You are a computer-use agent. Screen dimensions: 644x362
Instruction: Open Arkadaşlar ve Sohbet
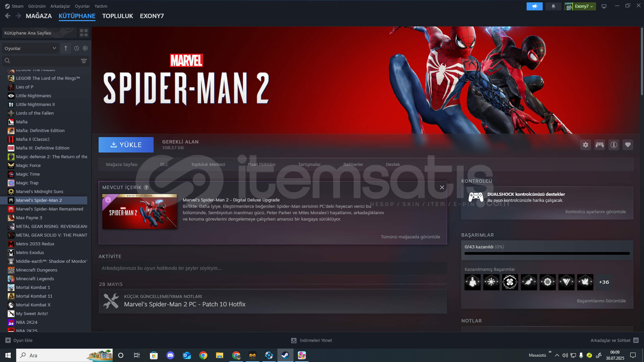(x=614, y=340)
